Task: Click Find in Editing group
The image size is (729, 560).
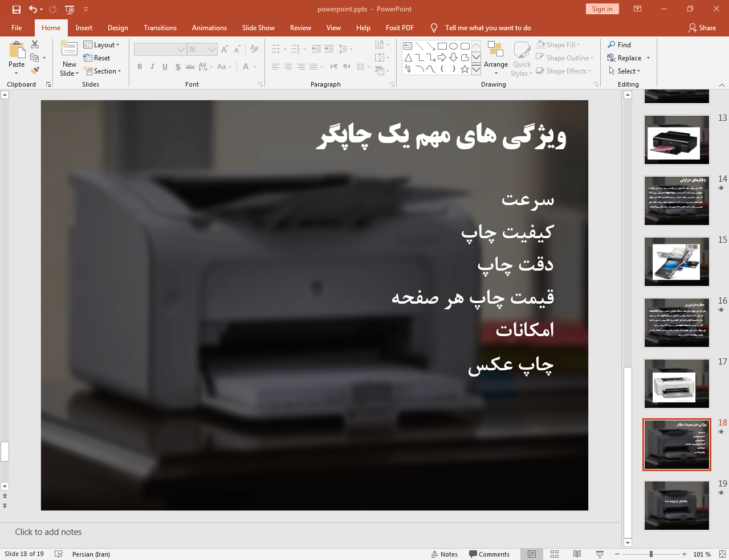Action: tap(620, 45)
